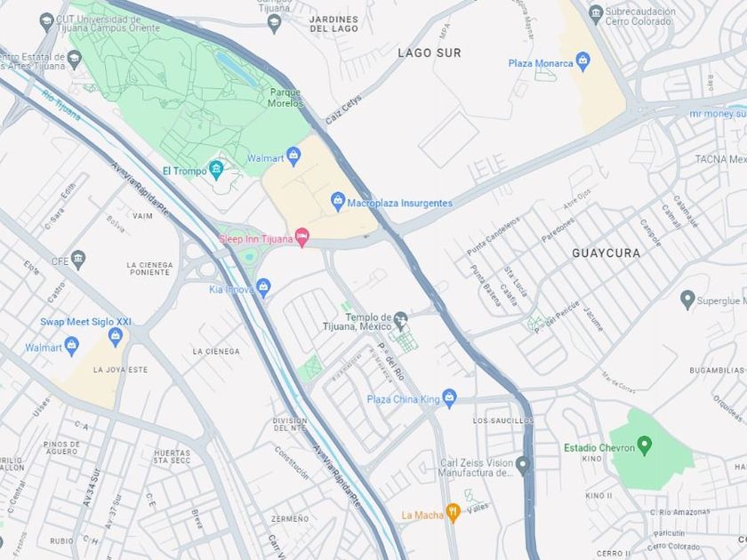Select the Estadio Chevron green location pin
Screen dimensions: 747x560
pyautogui.click(x=644, y=445)
